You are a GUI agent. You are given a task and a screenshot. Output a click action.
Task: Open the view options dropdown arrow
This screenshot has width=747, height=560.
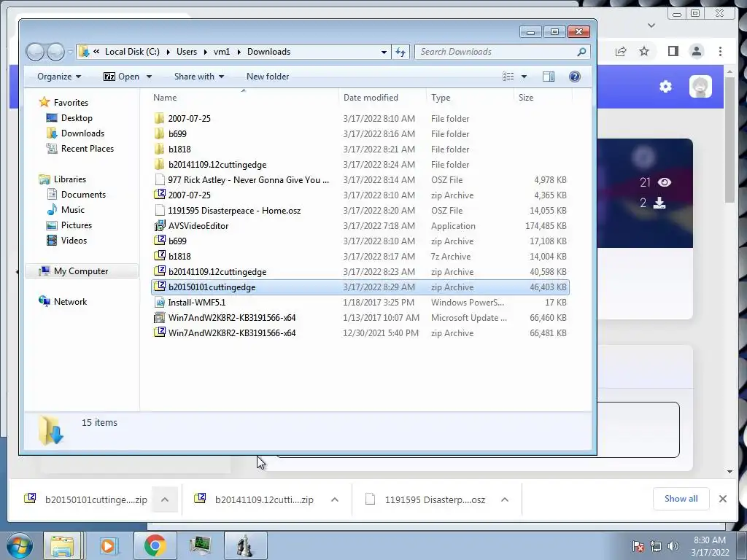tap(524, 77)
